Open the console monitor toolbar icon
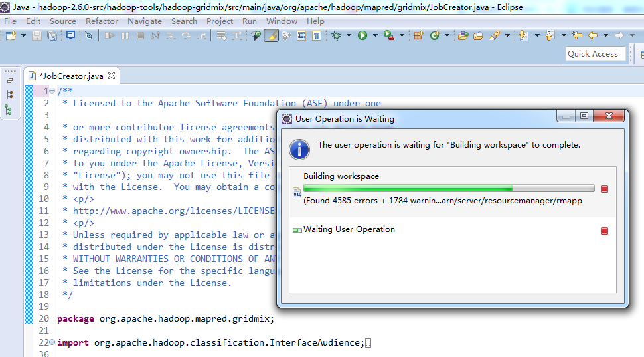This screenshot has height=357, width=644. click(x=70, y=36)
